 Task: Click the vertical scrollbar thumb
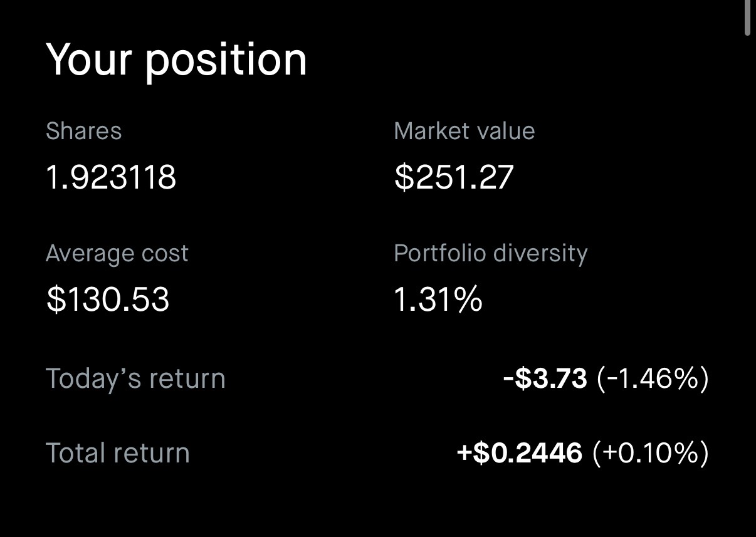coord(747,18)
